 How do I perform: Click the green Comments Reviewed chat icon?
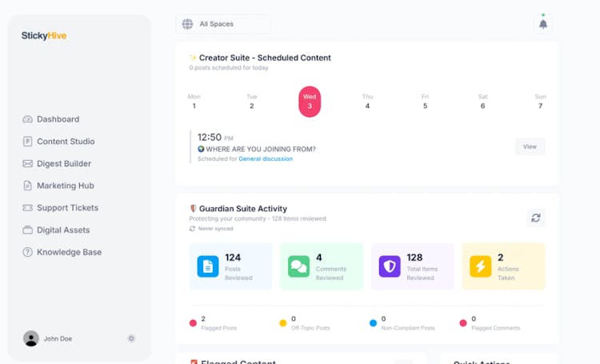[299, 266]
